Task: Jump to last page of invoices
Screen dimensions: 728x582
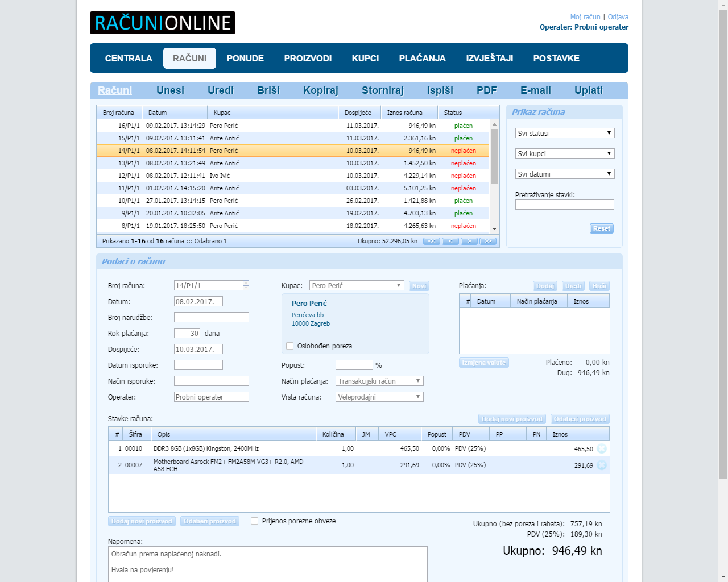Action: tap(487, 241)
